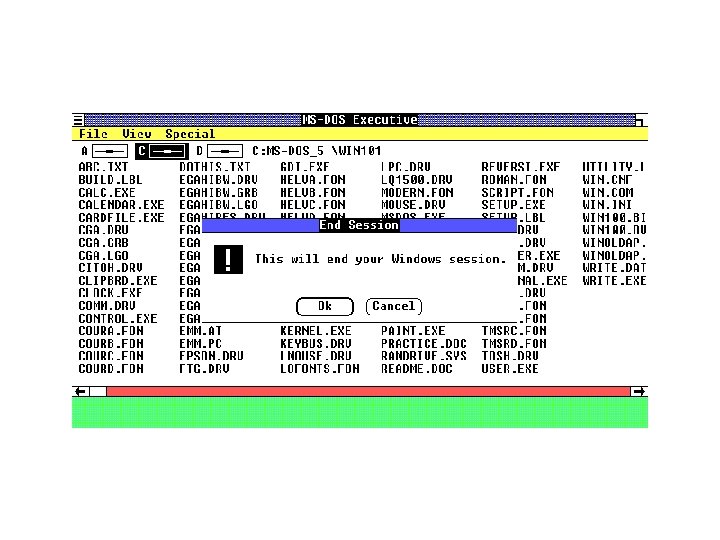Click the horizontal scrollbar thumb
Viewport: 720px width, 540px height.
pyautogui.click(x=98, y=391)
